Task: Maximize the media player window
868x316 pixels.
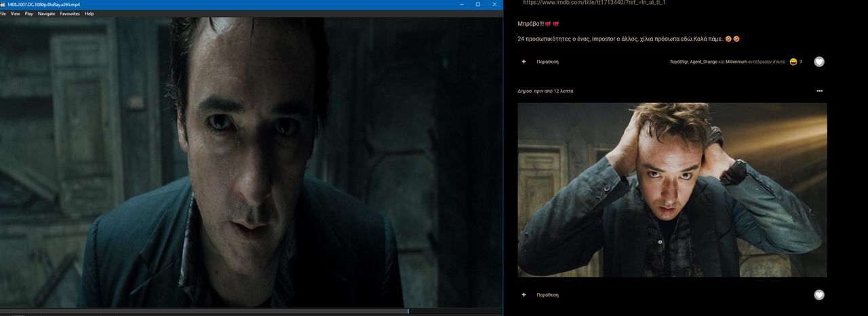Action: click(x=477, y=4)
